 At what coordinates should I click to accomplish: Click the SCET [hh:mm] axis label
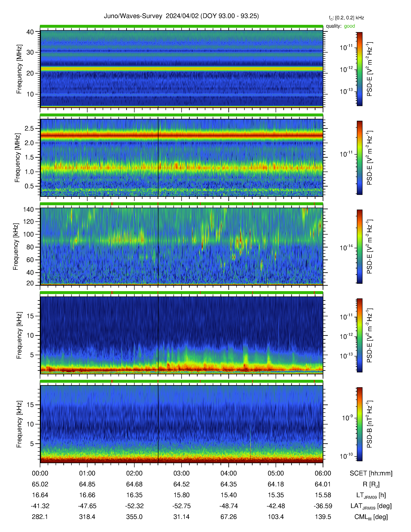[371, 473]
